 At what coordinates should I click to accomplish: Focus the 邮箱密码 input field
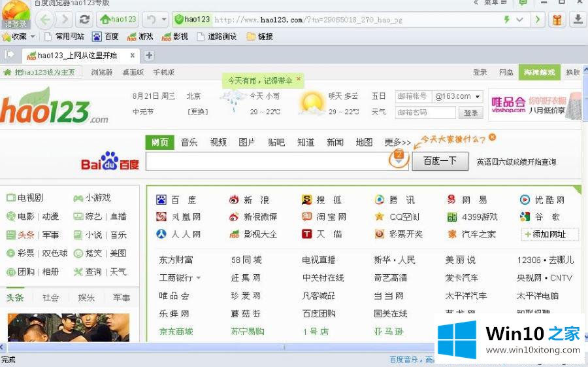425,113
